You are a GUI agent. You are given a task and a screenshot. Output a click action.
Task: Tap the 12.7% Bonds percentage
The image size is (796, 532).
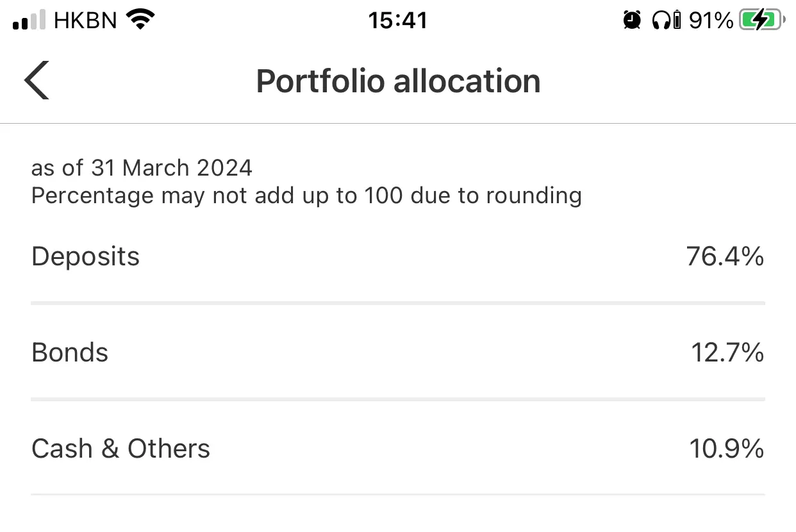click(727, 353)
